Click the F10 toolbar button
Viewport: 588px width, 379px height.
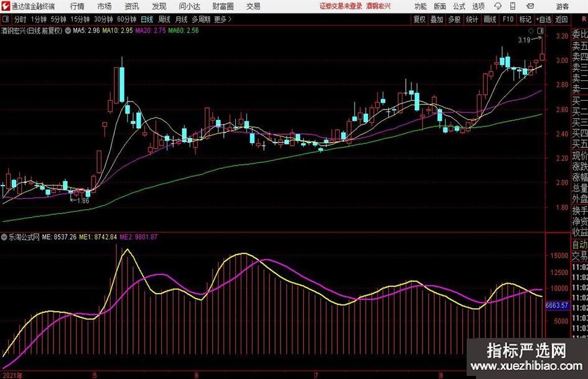tap(508, 19)
